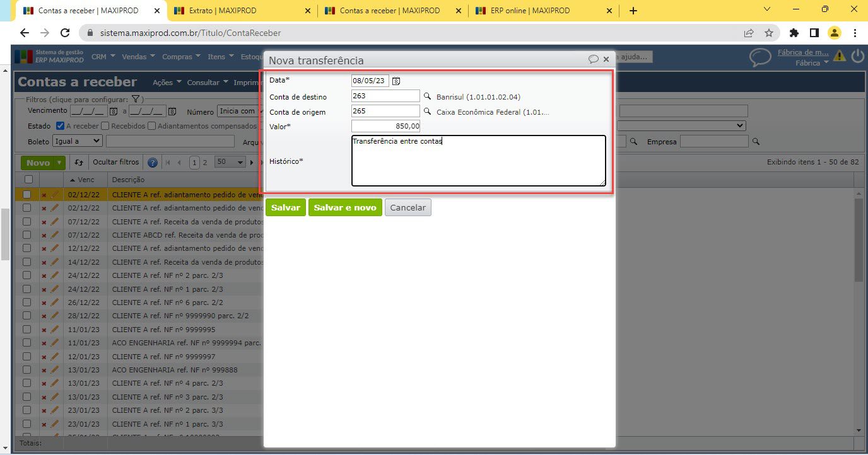Bookmark this page with the star icon
Image resolution: width=868 pixels, height=455 pixels.
pos(768,33)
